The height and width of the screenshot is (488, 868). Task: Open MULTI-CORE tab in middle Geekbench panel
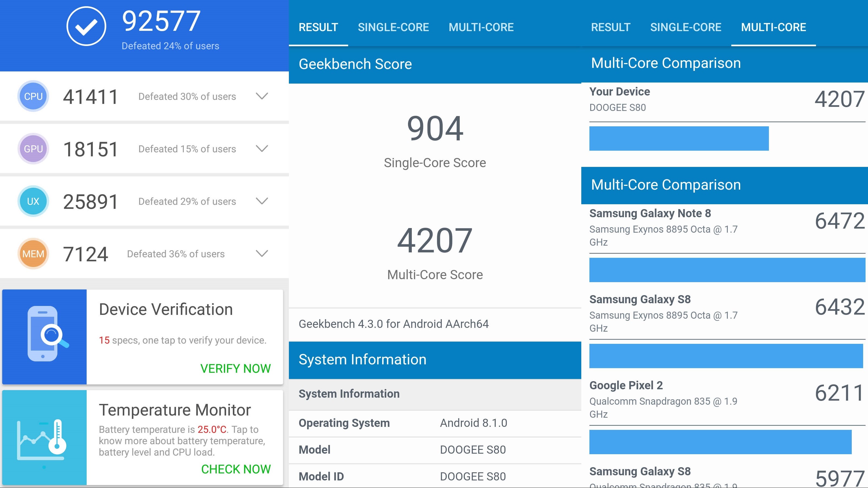point(481,27)
